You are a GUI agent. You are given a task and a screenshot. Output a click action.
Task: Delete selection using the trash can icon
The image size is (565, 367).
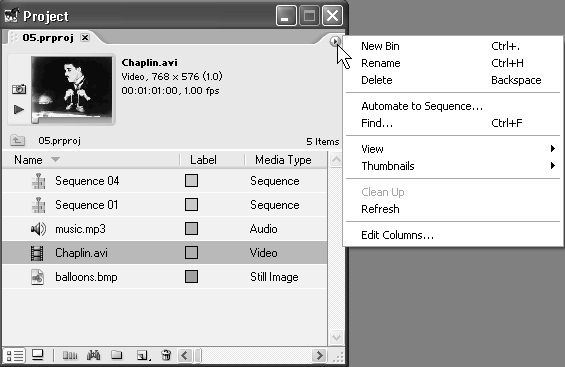(166, 355)
